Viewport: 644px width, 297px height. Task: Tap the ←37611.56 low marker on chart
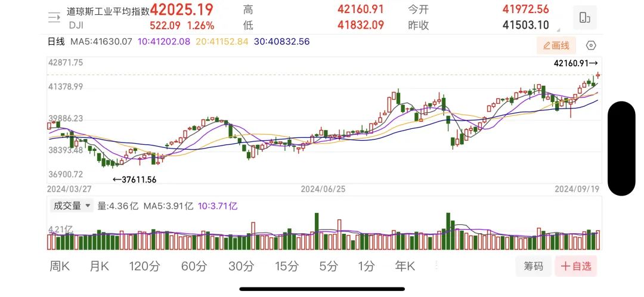click(134, 180)
